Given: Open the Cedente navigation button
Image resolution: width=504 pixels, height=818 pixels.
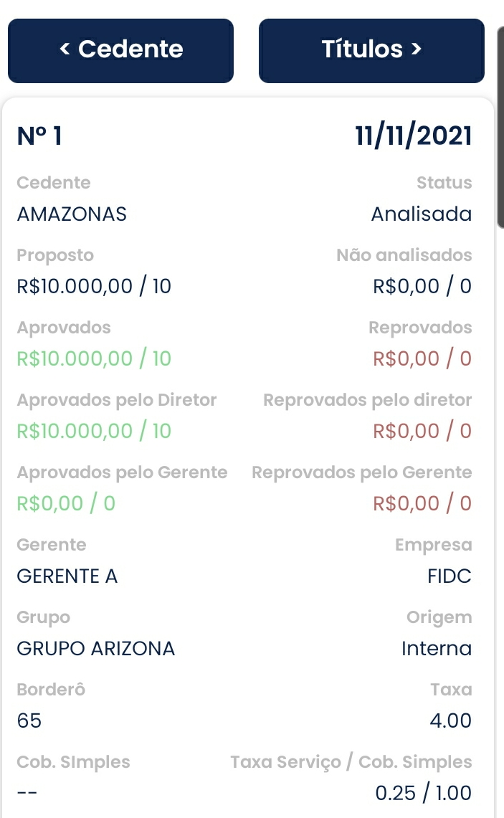Looking at the screenshot, I should (x=120, y=49).
